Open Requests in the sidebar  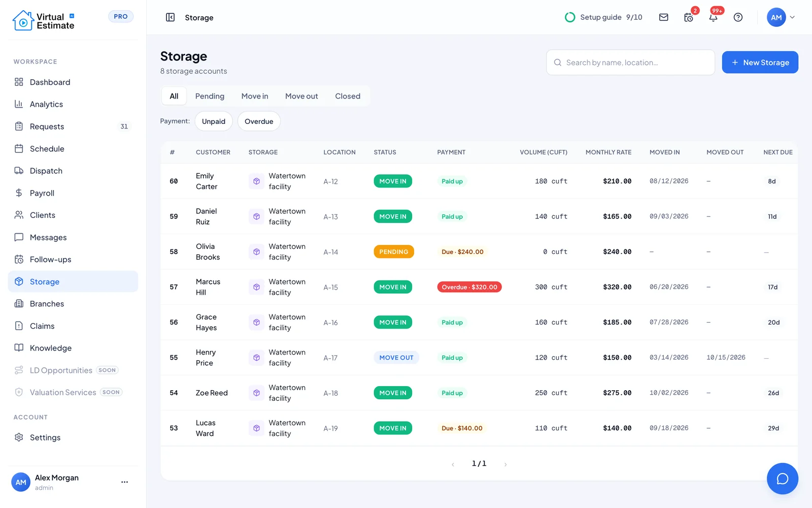click(x=73, y=126)
